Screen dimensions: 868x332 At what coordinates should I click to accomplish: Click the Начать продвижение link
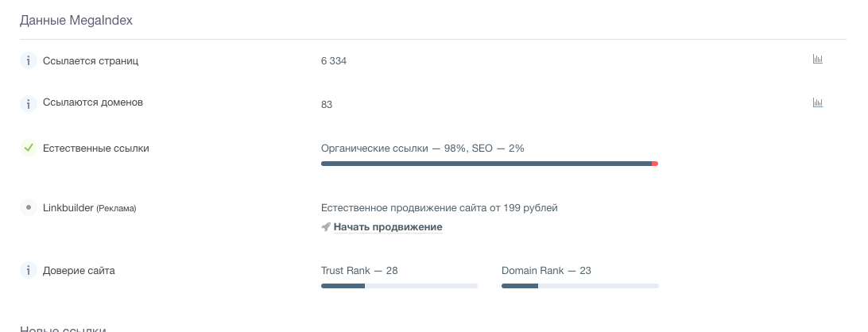coord(388,227)
